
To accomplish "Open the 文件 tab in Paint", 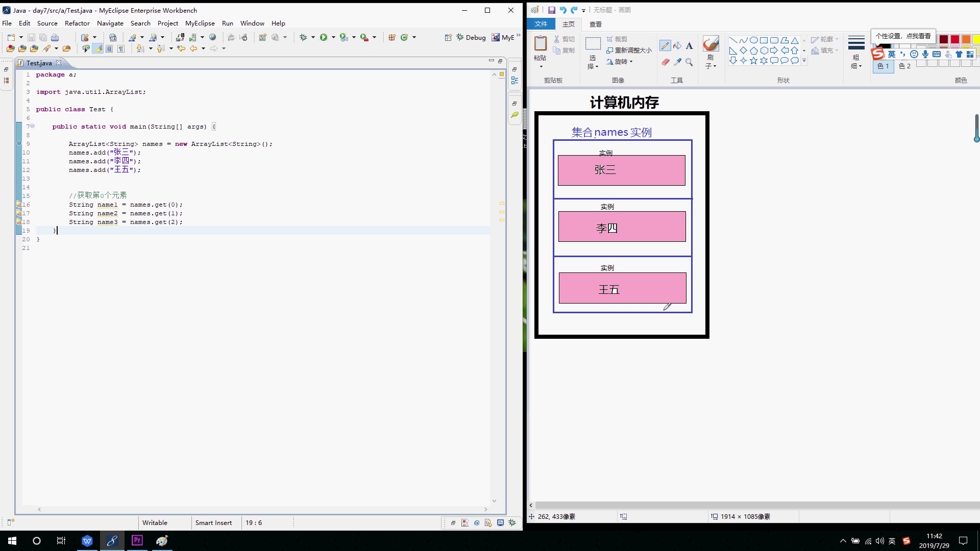I will click(541, 24).
